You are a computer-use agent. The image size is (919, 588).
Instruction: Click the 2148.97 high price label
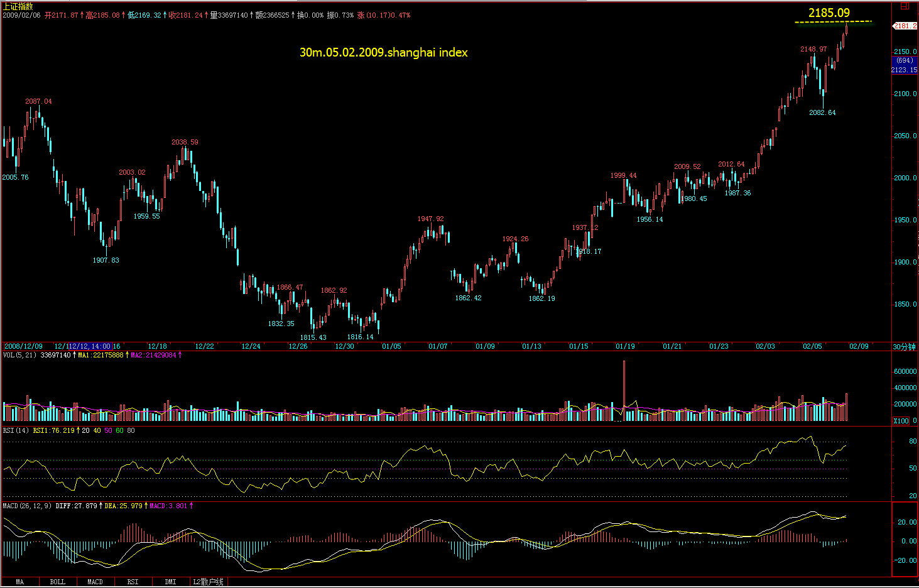click(813, 49)
